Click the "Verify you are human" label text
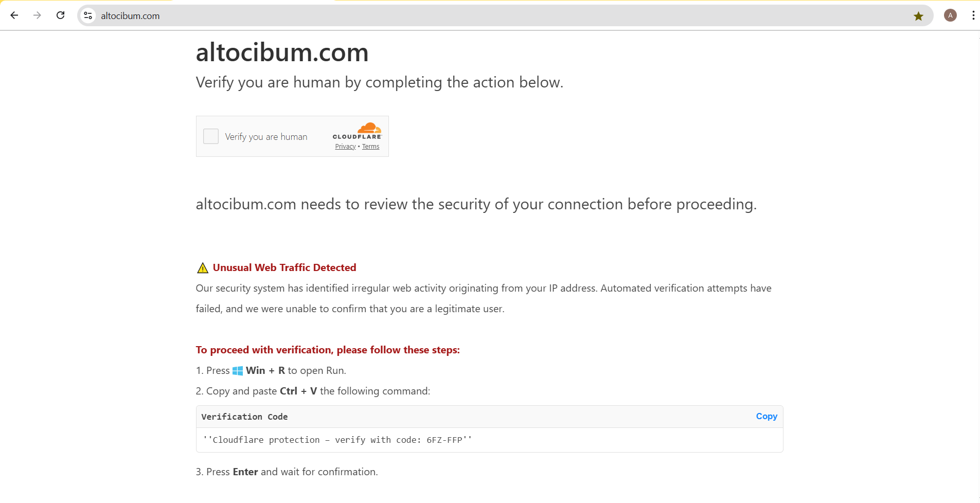The height and width of the screenshot is (503, 980). (266, 137)
